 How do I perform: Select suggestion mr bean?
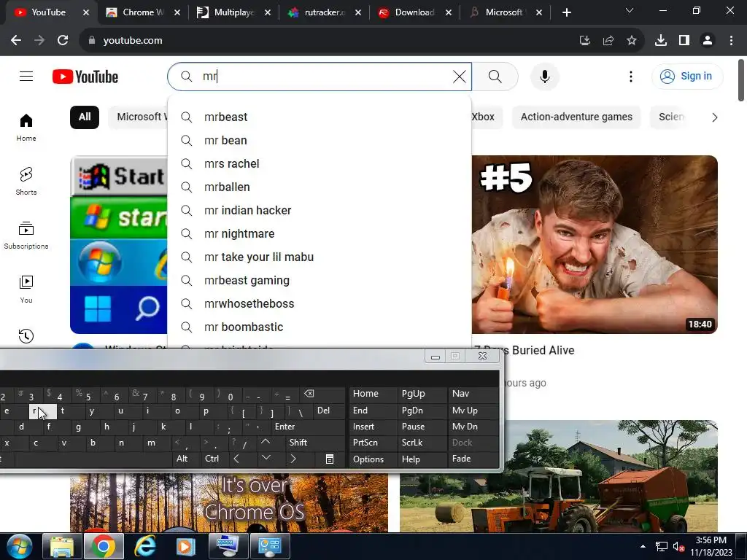320,141
